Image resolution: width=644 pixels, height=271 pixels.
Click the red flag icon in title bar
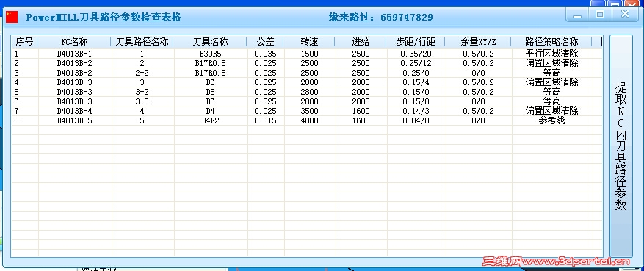(12, 17)
